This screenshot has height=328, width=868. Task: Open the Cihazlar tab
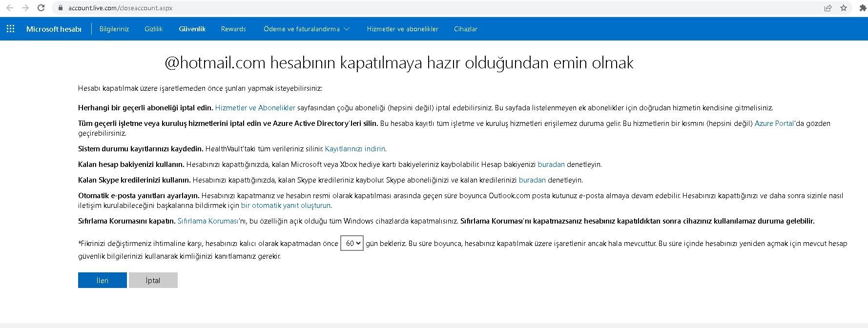click(466, 29)
